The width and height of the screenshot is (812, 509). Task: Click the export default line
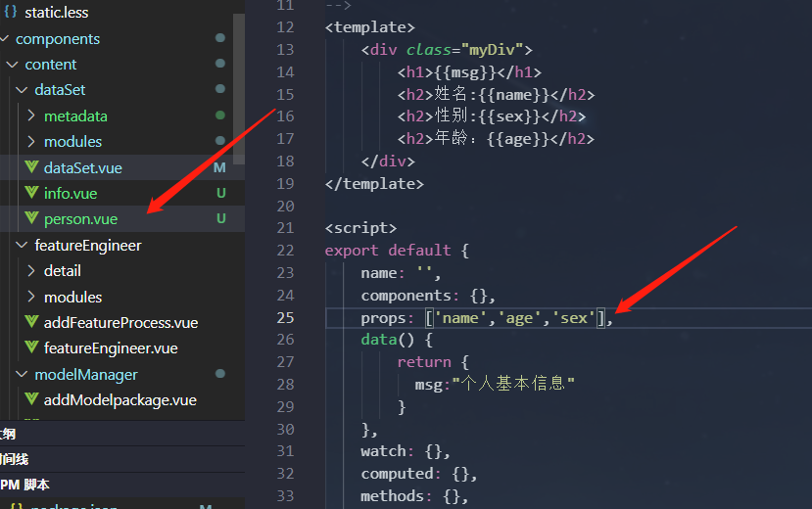397,251
